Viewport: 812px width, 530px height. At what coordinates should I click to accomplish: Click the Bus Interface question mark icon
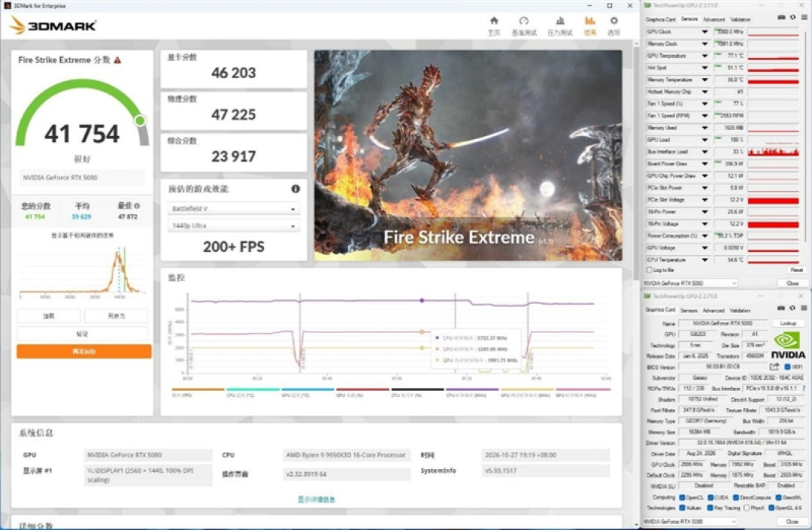point(804,388)
